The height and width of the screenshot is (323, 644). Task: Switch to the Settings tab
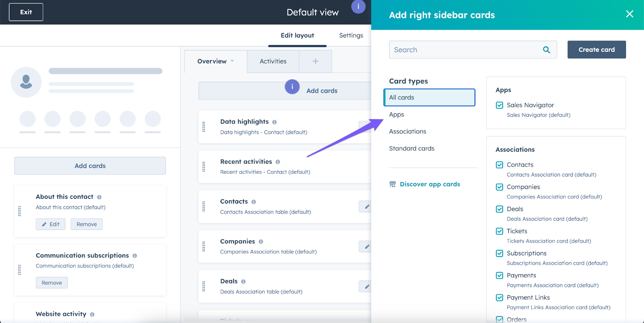(351, 35)
